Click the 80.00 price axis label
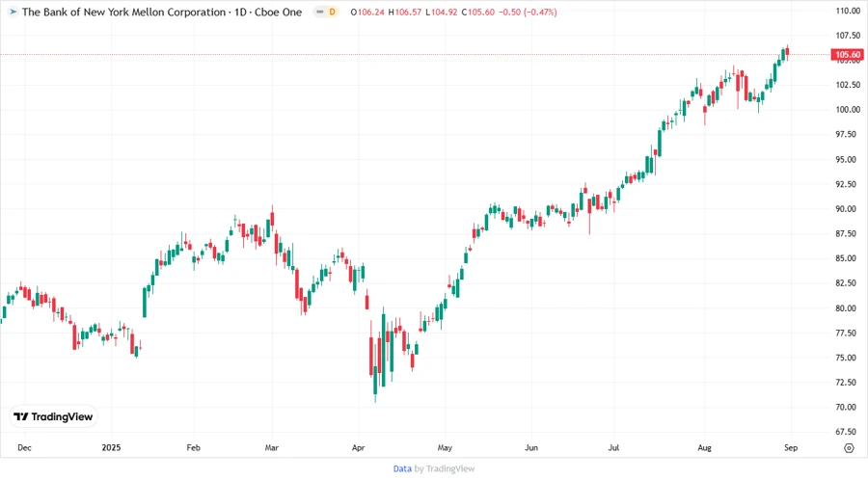 coord(848,308)
